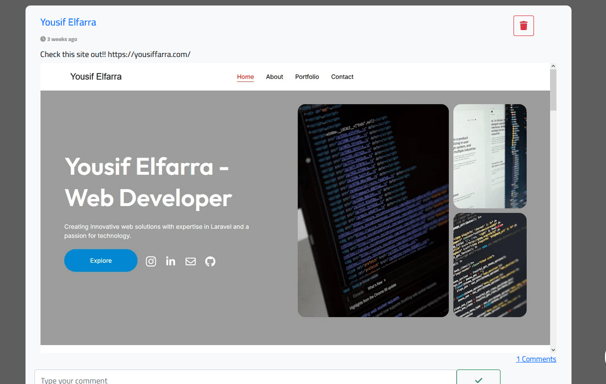Screen dimensions: 606x384
Task: Click the blue Explore button
Action: tap(100, 260)
